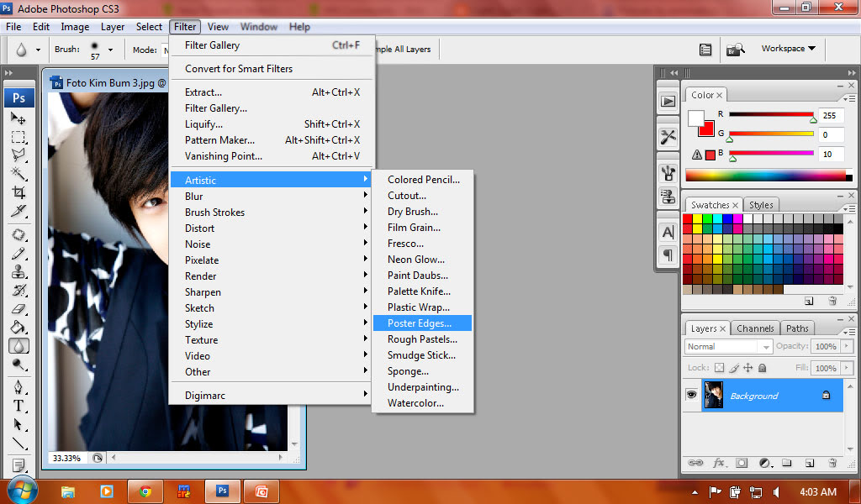Select the Rectangular Marquee tool
The height and width of the screenshot is (504, 861).
pos(18,137)
